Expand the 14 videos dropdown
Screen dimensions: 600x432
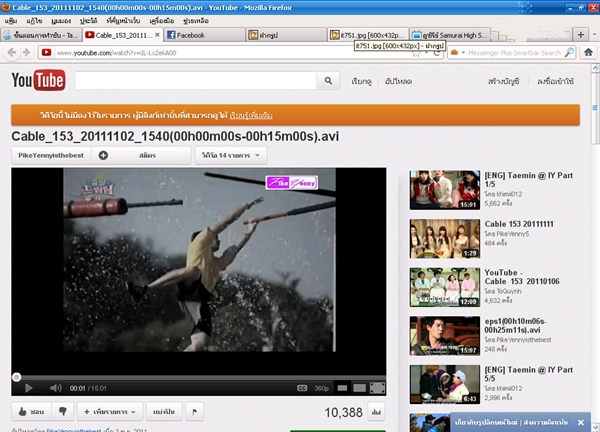click(231, 155)
